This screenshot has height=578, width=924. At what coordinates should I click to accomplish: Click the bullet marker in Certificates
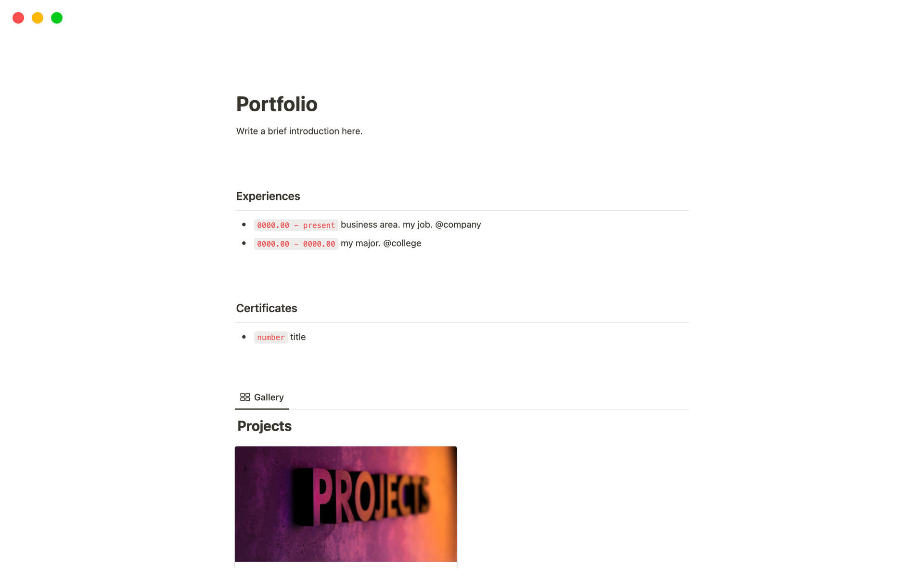(x=244, y=337)
